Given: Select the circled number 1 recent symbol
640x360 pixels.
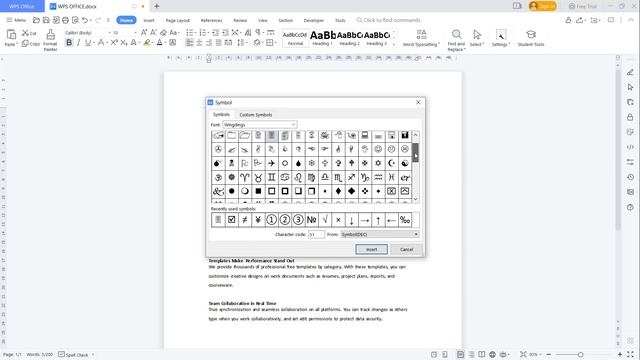Looking at the screenshot, I should (271, 220).
